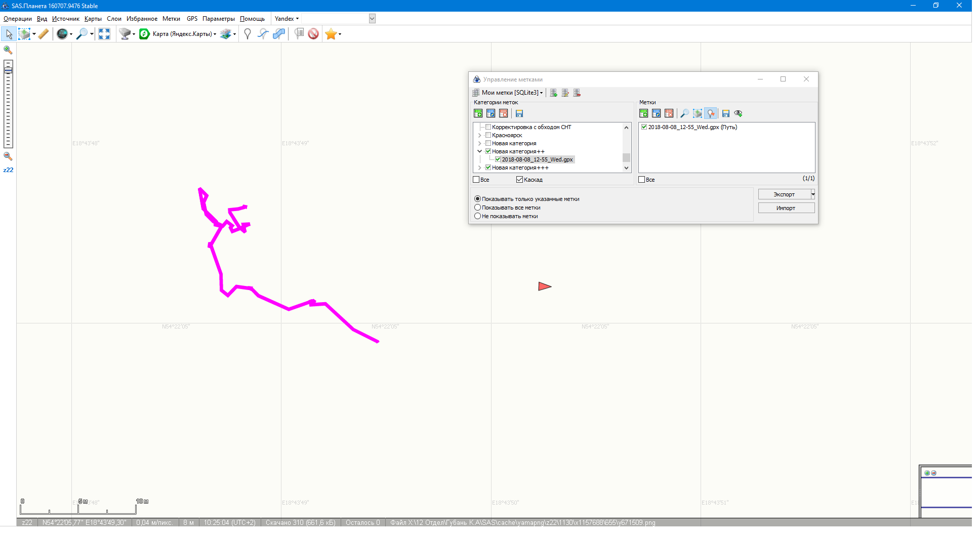The width and height of the screenshot is (980, 535).
Task: Check the Красноярск category checkbox
Action: (x=488, y=135)
